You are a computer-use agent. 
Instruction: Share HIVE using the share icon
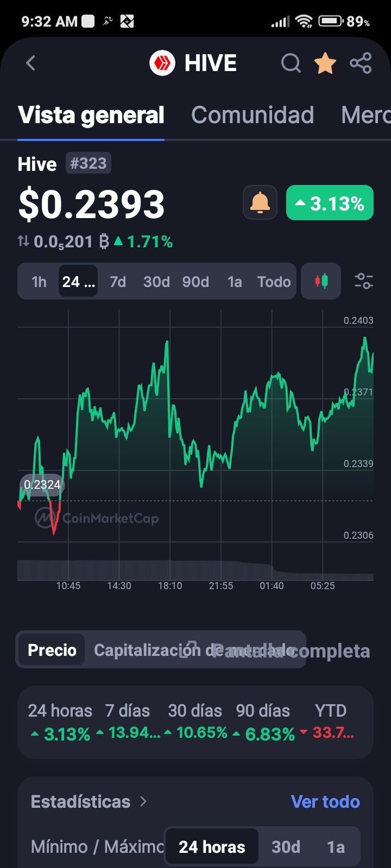point(361,63)
